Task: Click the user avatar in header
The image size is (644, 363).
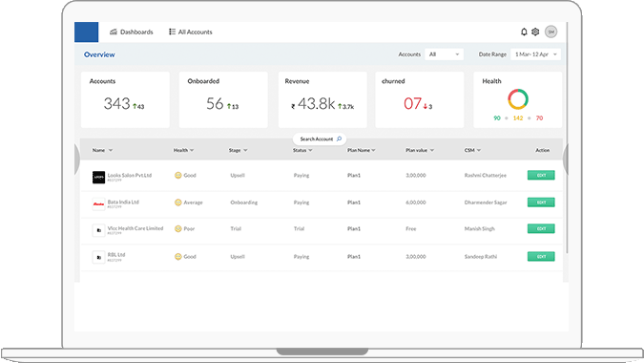Action: point(551,32)
